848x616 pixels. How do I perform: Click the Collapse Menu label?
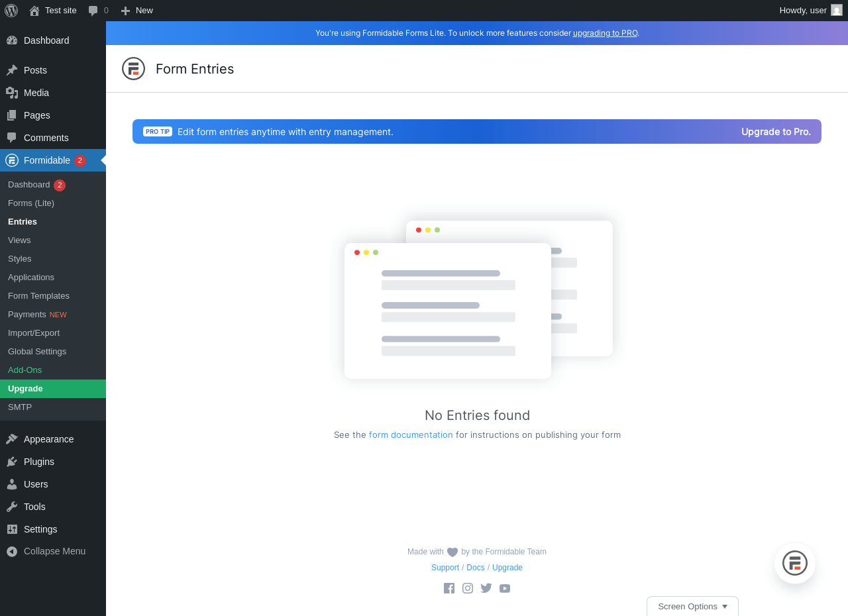(x=54, y=551)
